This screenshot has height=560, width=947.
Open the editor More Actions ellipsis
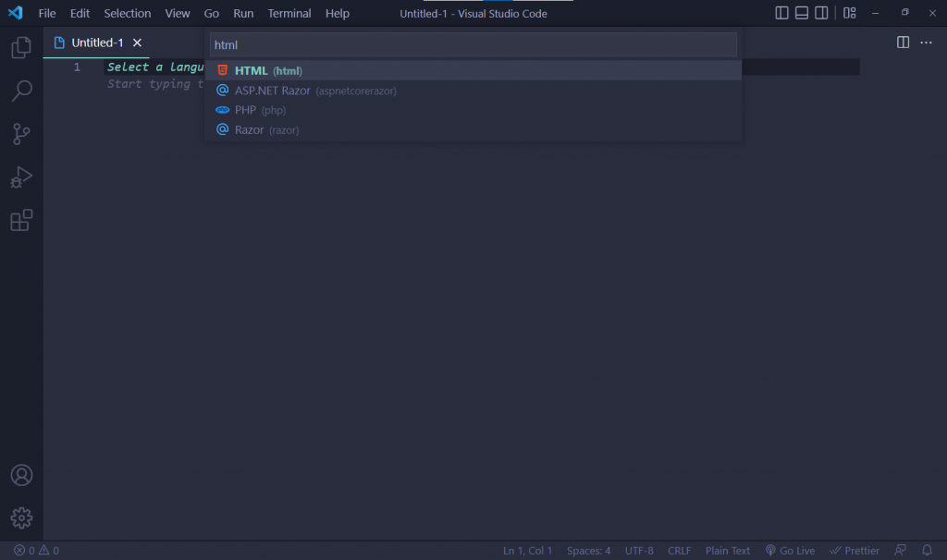926,43
